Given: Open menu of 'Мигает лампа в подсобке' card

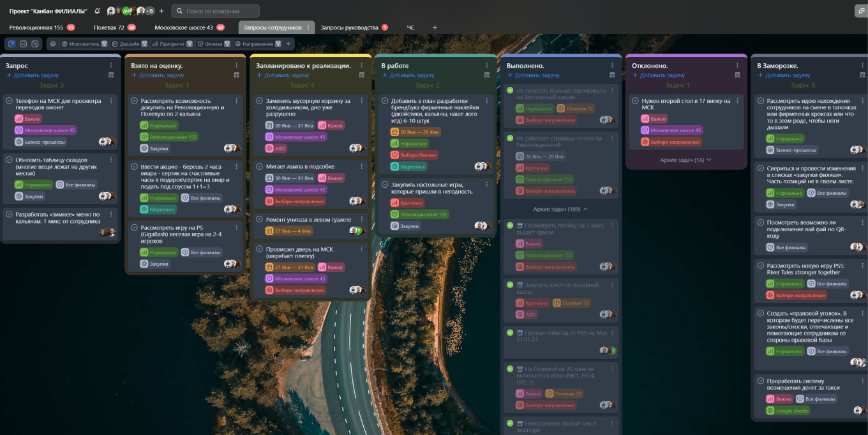Looking at the screenshot, I should [x=361, y=166].
